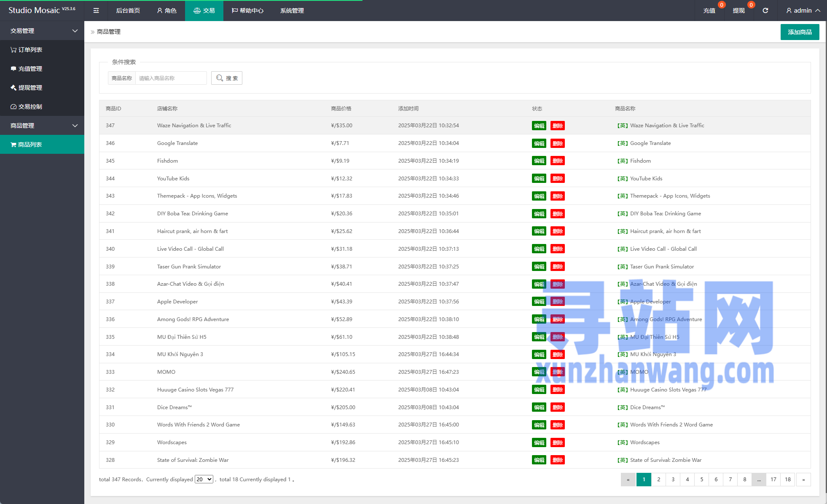The height and width of the screenshot is (504, 827).
Task: Edit product 342 DIY Boba Tea
Action: [539, 214]
